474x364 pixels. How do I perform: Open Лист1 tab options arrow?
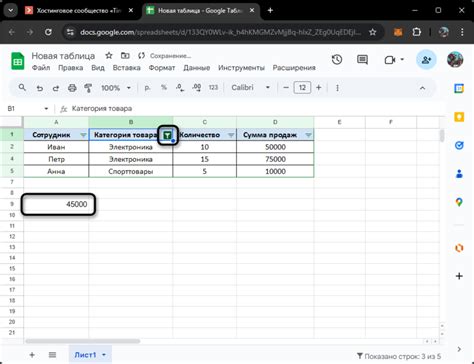pyautogui.click(x=104, y=355)
